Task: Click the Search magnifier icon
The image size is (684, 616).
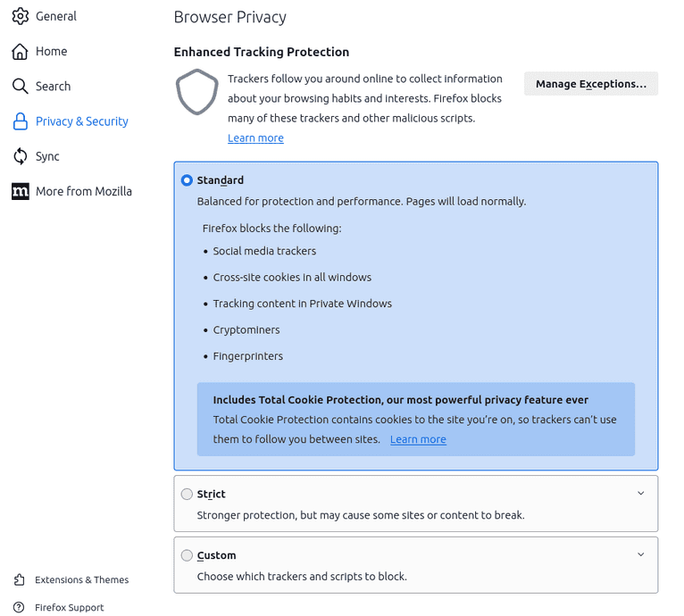Action: tap(20, 86)
